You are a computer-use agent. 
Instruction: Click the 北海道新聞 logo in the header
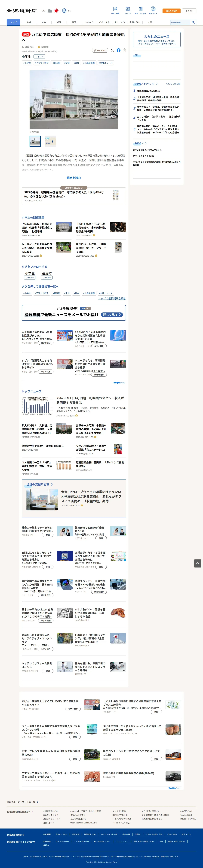pos(22,11)
